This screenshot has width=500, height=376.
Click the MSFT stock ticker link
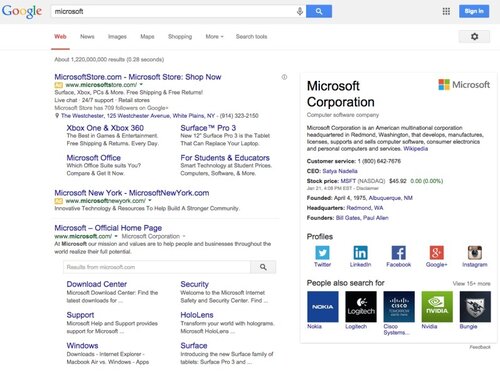(348, 181)
